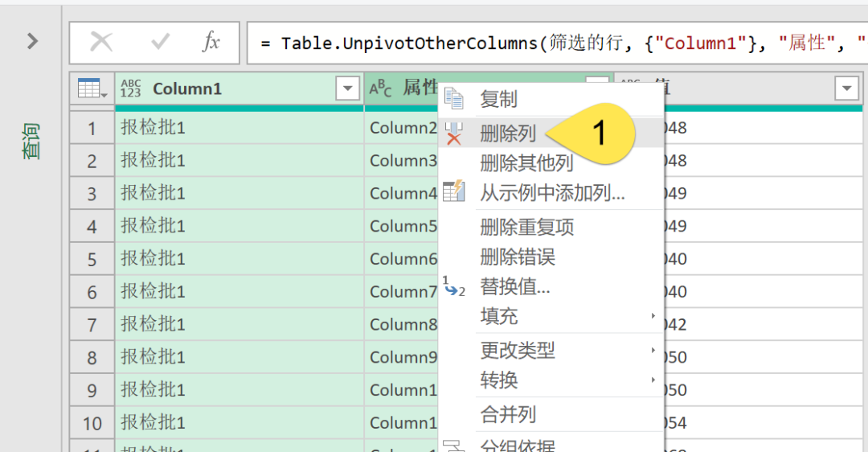Select row number 7 header
The width and height of the screenshot is (868, 452).
click(x=92, y=324)
